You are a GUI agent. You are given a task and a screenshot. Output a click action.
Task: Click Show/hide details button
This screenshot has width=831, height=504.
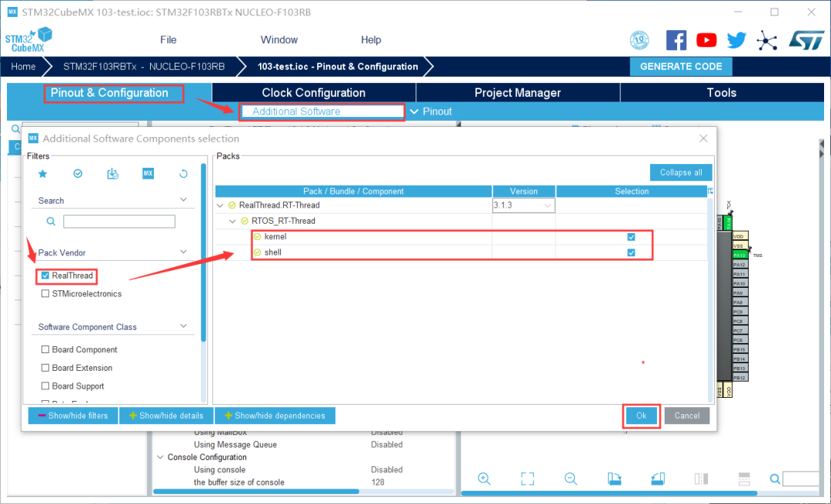[166, 416]
